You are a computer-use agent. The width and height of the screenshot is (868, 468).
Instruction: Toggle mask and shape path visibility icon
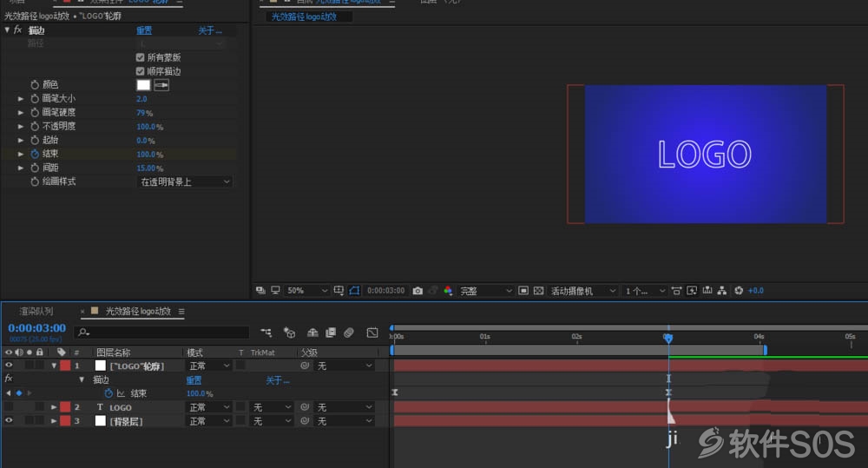tap(354, 290)
